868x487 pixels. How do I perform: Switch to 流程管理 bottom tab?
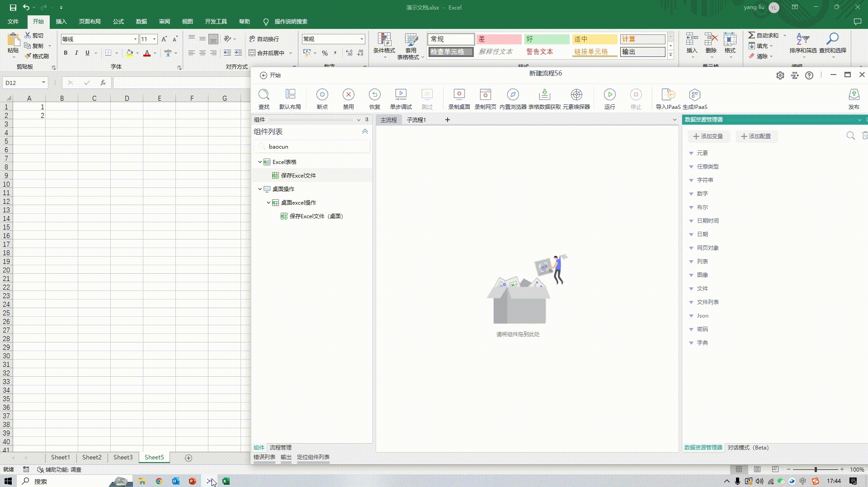tap(280, 448)
